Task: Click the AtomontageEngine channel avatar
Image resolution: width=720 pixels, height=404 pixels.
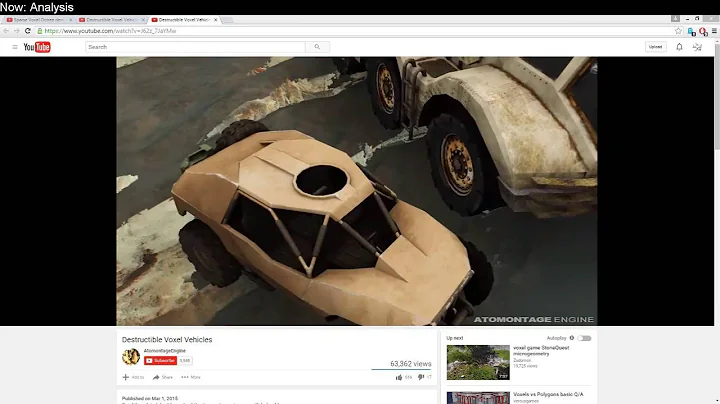Action: [131, 357]
